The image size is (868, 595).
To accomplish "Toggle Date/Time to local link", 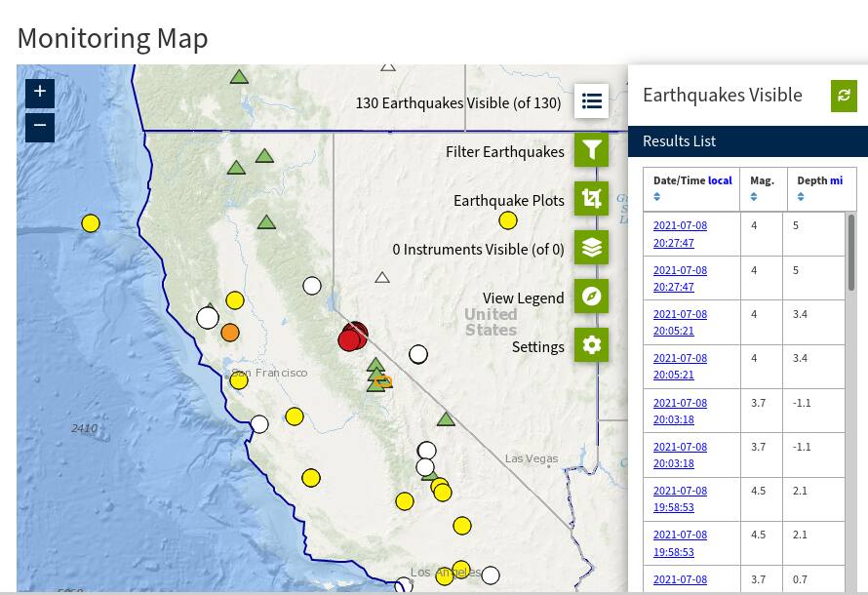I will (720, 180).
